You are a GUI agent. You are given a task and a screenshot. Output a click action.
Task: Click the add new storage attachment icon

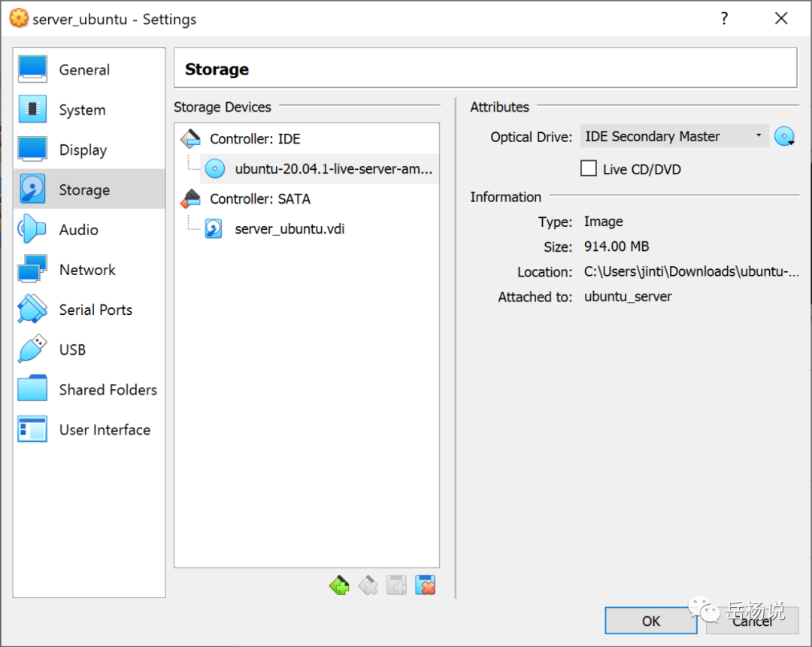(x=397, y=585)
